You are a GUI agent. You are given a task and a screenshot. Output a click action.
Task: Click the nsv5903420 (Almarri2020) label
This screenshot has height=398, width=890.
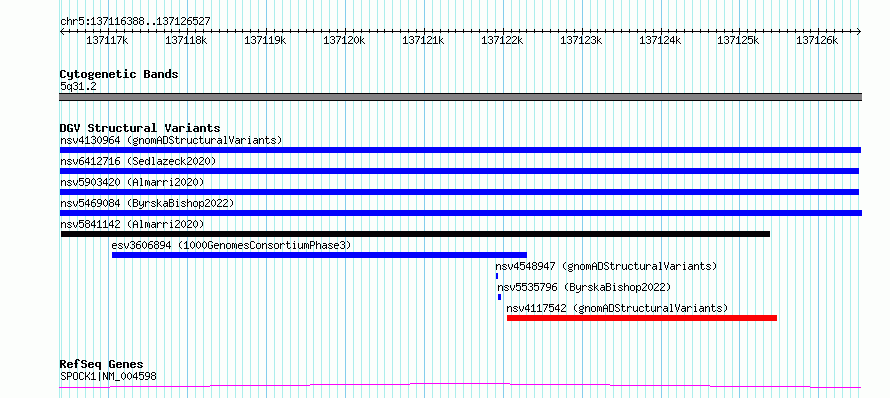click(x=132, y=182)
